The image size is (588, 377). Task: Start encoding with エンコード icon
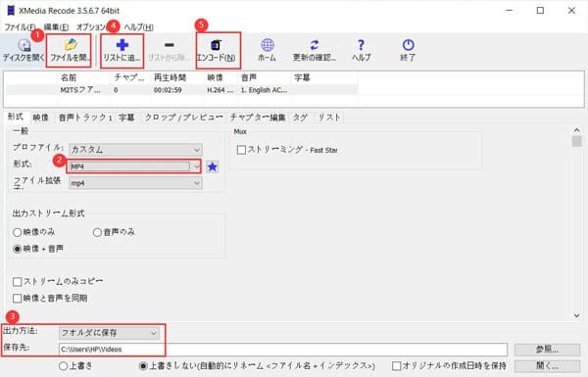coord(216,45)
